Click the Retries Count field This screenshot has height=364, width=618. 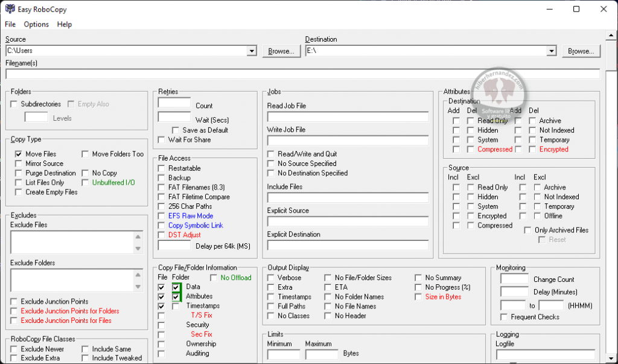[x=174, y=103]
